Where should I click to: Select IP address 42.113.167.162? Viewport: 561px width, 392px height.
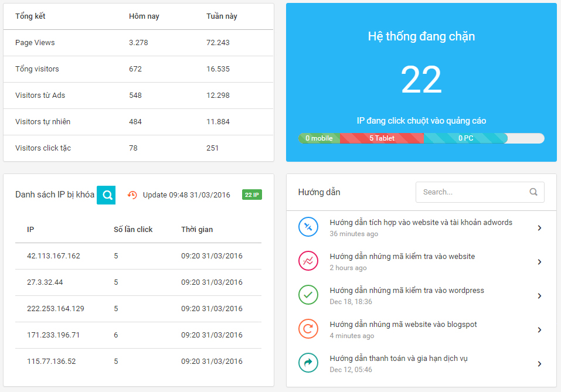tap(53, 256)
